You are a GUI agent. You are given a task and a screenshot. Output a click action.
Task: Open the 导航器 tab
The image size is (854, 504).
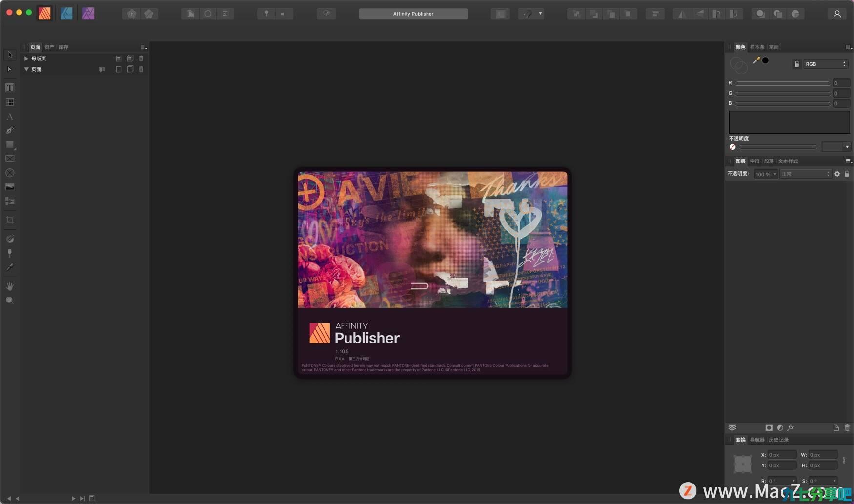[757, 440]
